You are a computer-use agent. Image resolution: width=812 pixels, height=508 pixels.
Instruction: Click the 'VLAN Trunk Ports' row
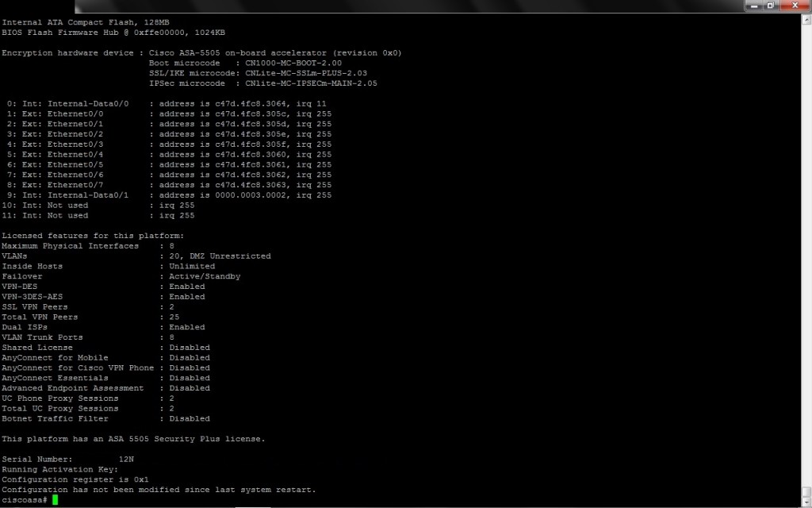pyautogui.click(x=88, y=337)
